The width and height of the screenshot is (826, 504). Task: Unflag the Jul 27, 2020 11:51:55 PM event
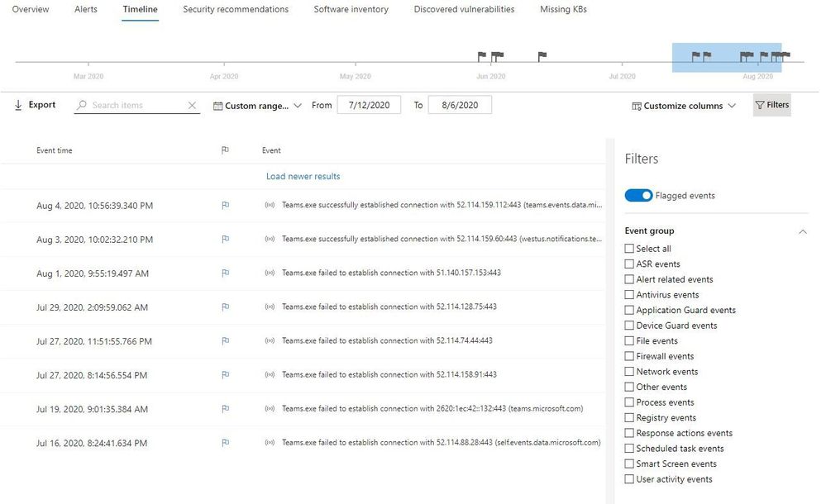point(225,340)
